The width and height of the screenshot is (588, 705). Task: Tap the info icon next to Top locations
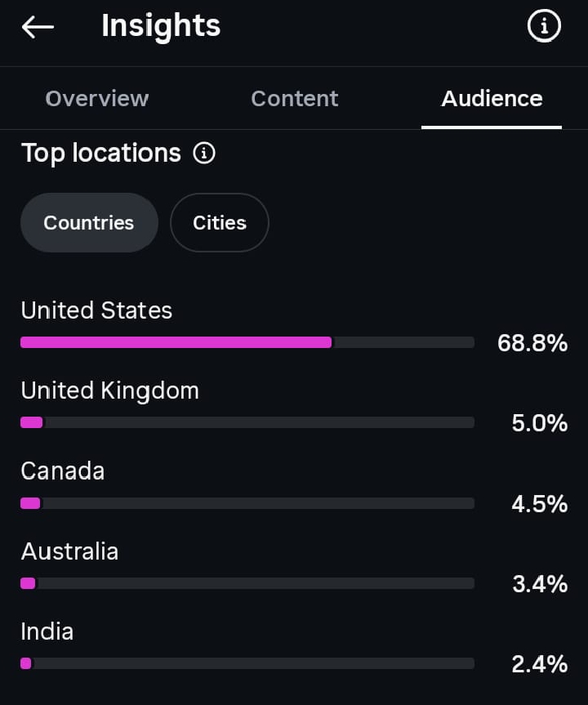(x=204, y=154)
